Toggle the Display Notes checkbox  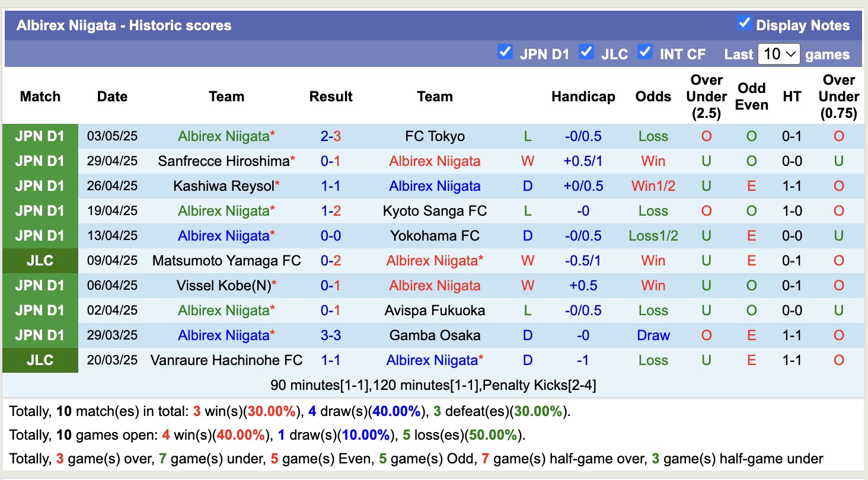pyautogui.click(x=745, y=24)
